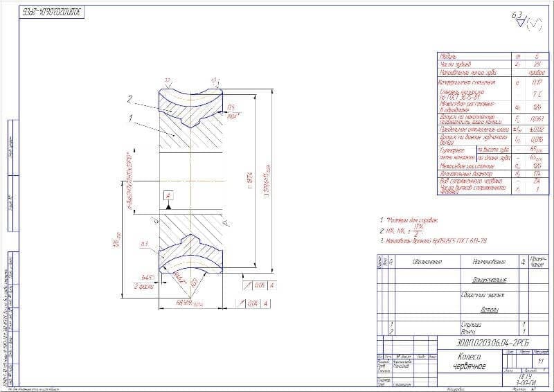Select the underlined "Документация" section heading
The image size is (554, 392).
tap(489, 280)
